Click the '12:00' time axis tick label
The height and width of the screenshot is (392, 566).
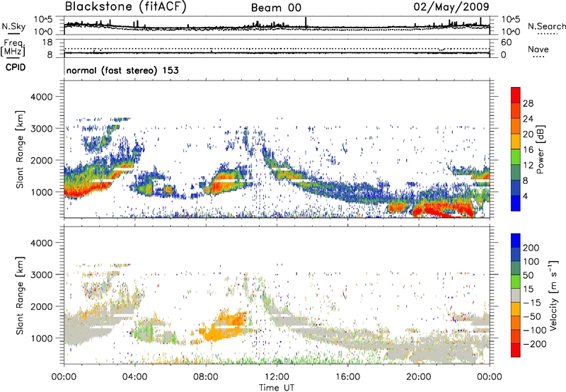[x=277, y=377]
